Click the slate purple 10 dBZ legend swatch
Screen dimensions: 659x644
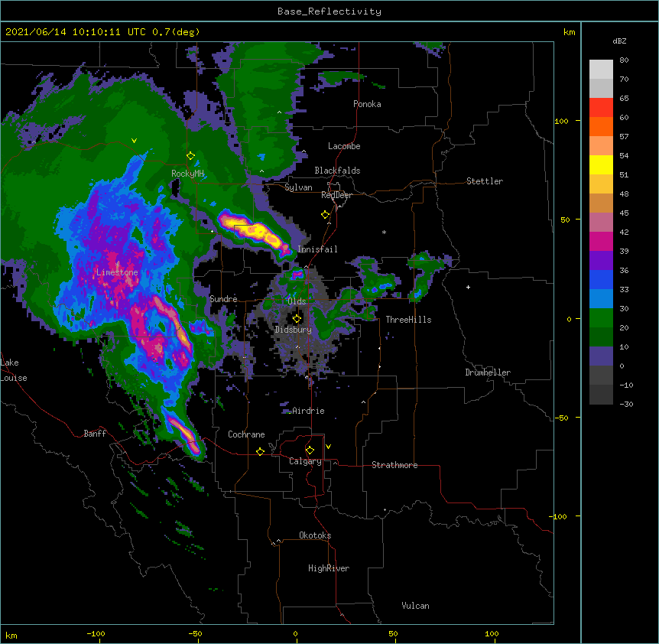click(x=601, y=356)
